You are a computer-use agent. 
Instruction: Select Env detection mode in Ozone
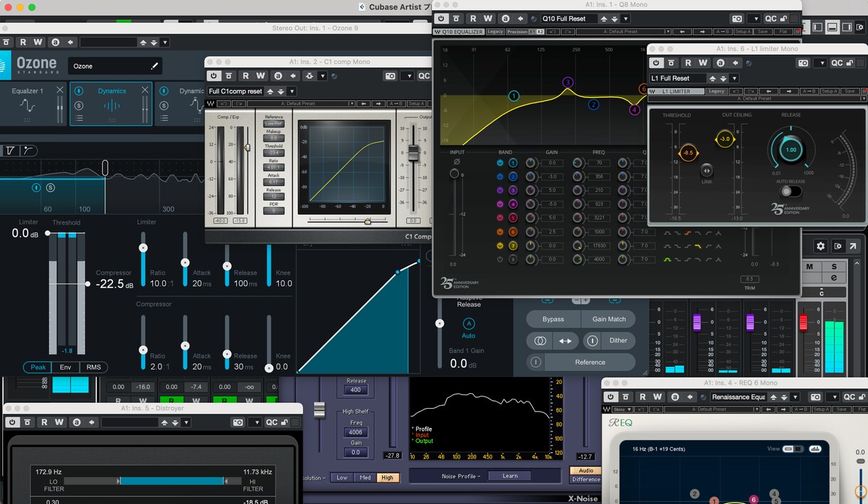click(65, 367)
